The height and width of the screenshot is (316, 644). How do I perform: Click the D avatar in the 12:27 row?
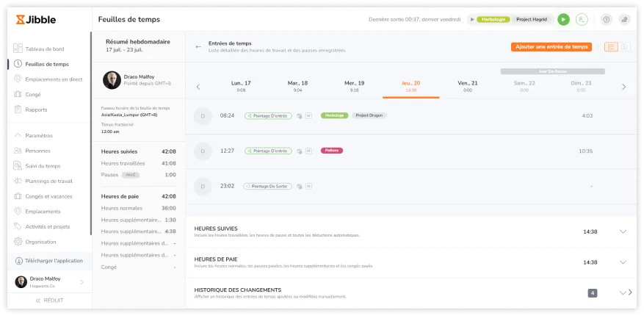pyautogui.click(x=203, y=151)
